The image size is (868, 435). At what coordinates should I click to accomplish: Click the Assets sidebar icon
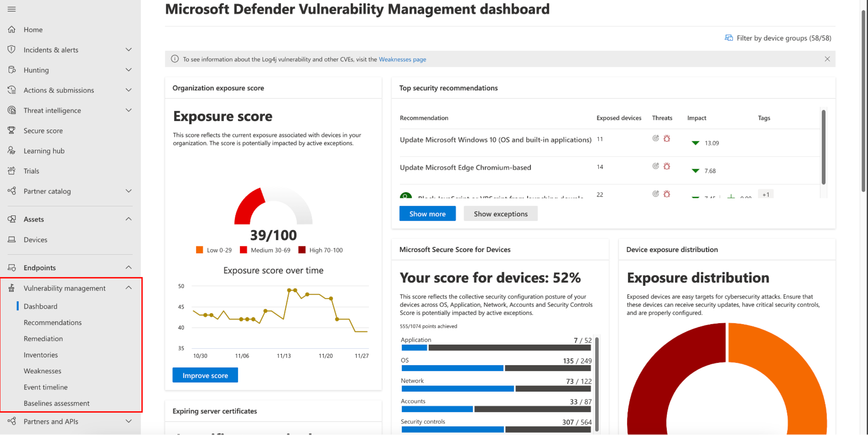pyautogui.click(x=12, y=219)
